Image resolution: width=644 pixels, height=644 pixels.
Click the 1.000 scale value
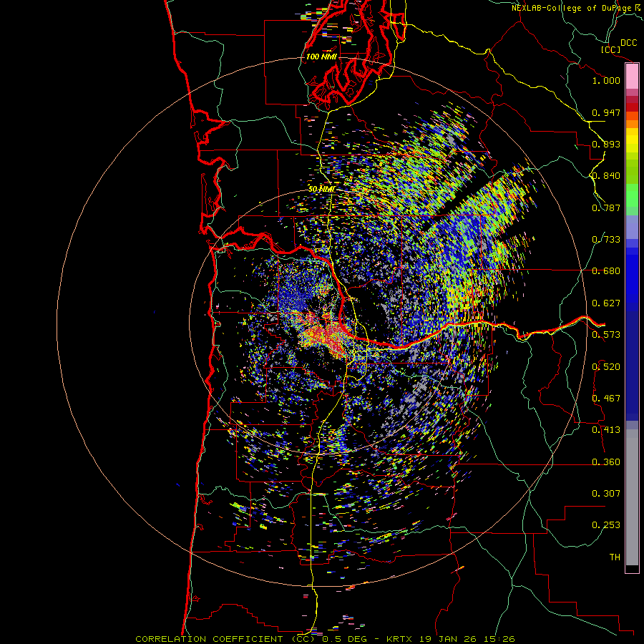[x=606, y=80]
